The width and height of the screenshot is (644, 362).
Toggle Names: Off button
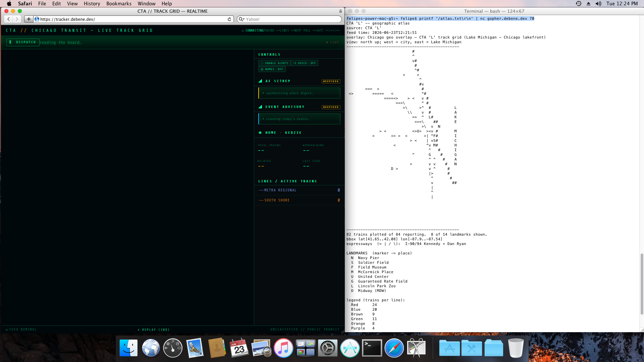(272, 69)
